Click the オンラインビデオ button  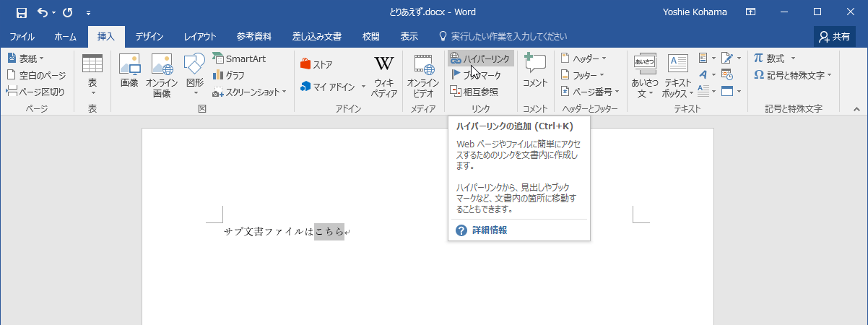[x=423, y=76]
